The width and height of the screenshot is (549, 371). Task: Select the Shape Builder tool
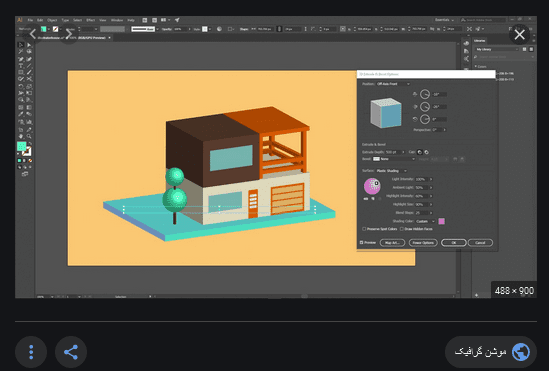[x=21, y=99]
